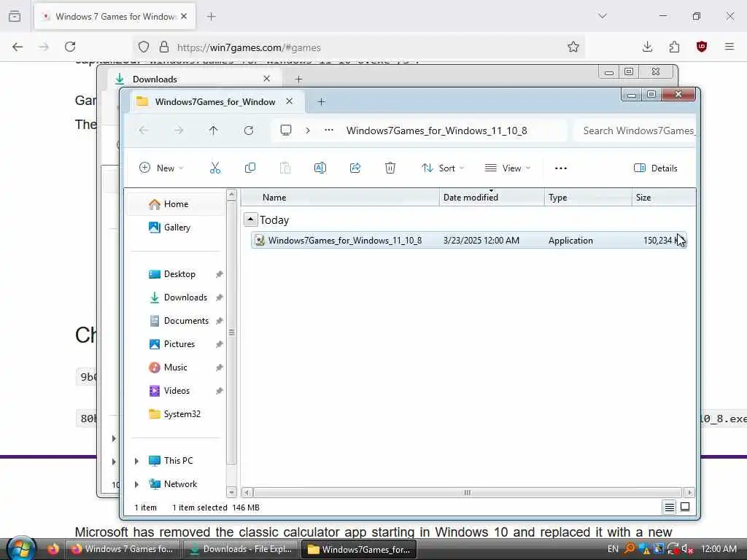Click the Firefox tracking protection shield icon
The height and width of the screenshot is (560, 747).
(144, 47)
